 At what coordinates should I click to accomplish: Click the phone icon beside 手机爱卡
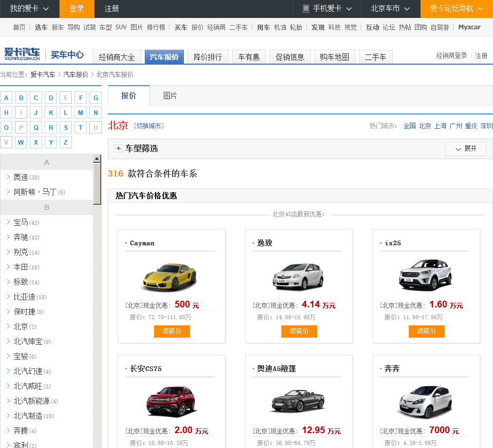click(x=306, y=9)
